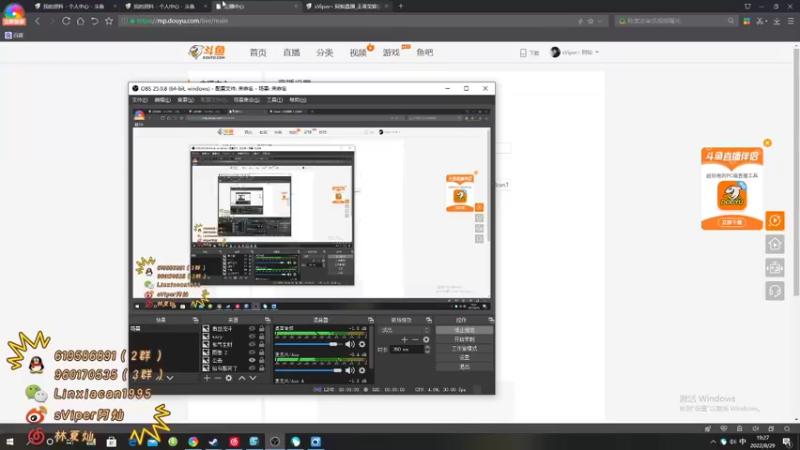Open OBS 工具 (Tools) menu
This screenshot has width=800, height=450.
click(274, 100)
